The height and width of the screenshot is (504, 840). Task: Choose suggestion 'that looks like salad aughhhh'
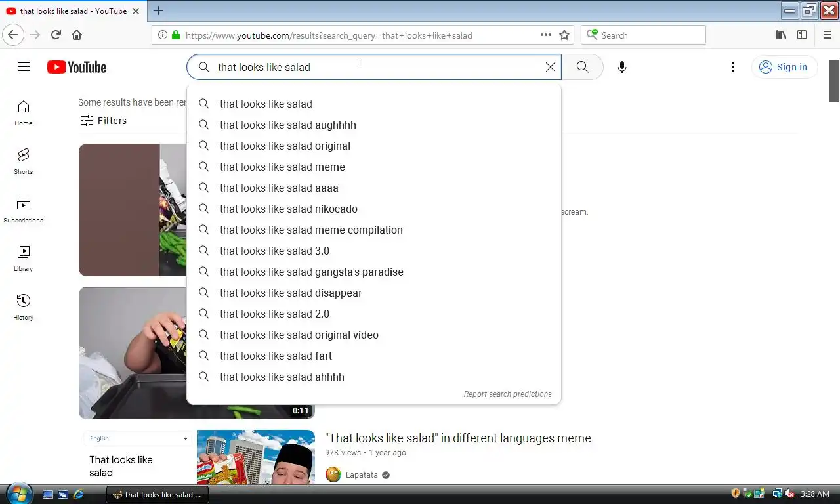(x=374, y=125)
